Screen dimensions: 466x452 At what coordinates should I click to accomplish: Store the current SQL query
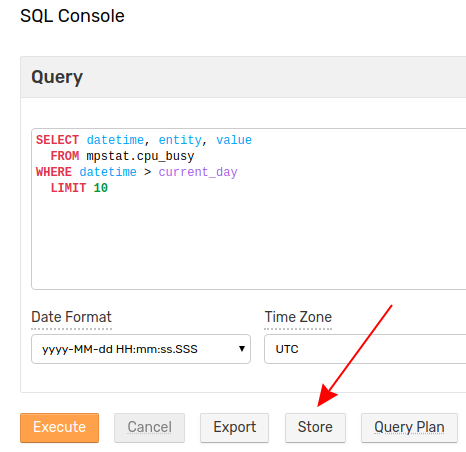pyautogui.click(x=315, y=428)
